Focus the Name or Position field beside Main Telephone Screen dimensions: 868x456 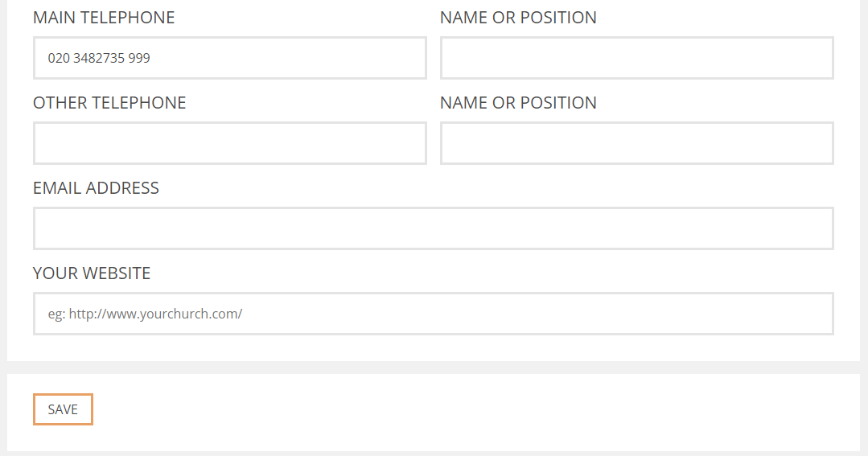(636, 58)
